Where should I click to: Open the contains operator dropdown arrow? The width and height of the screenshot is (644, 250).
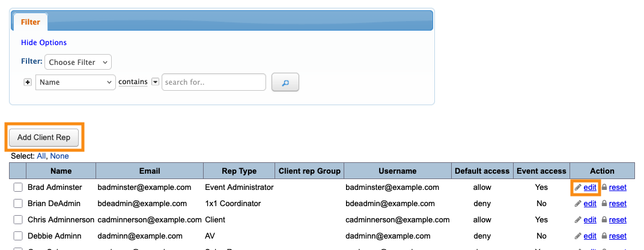[155, 82]
